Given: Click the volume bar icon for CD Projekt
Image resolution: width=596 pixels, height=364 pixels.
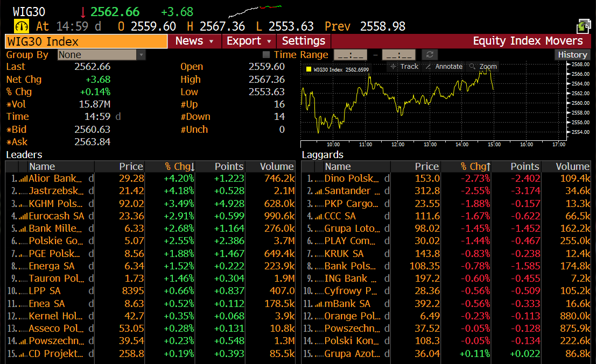Looking at the screenshot, I should (23, 354).
